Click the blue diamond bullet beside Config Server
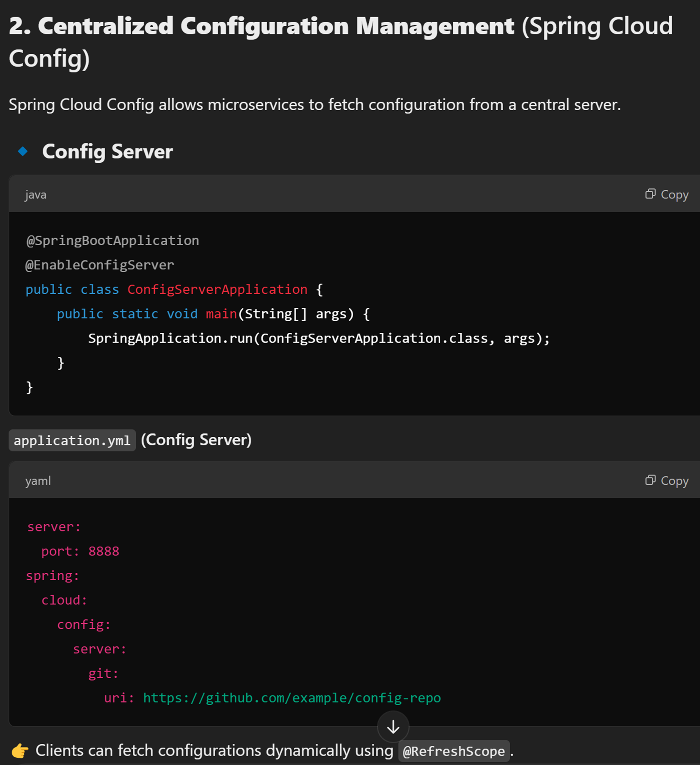 (23, 151)
